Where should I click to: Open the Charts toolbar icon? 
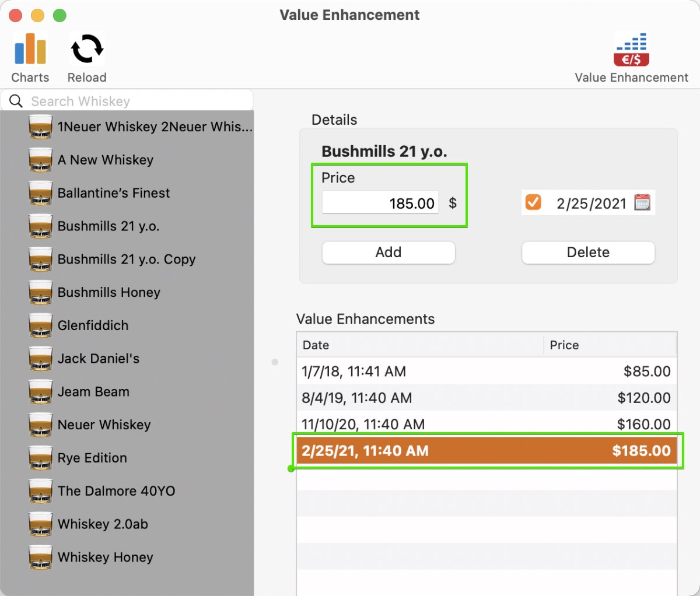tap(30, 49)
